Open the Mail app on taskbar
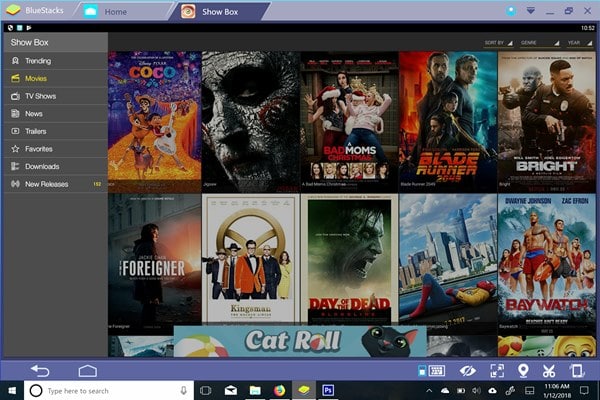Screen dimensions: 600x400 click(230, 390)
